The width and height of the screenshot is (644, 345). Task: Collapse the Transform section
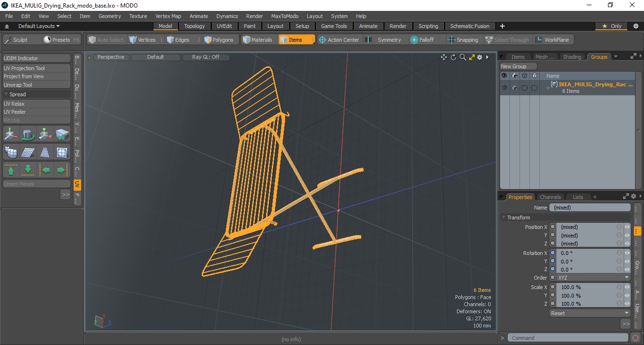click(504, 218)
